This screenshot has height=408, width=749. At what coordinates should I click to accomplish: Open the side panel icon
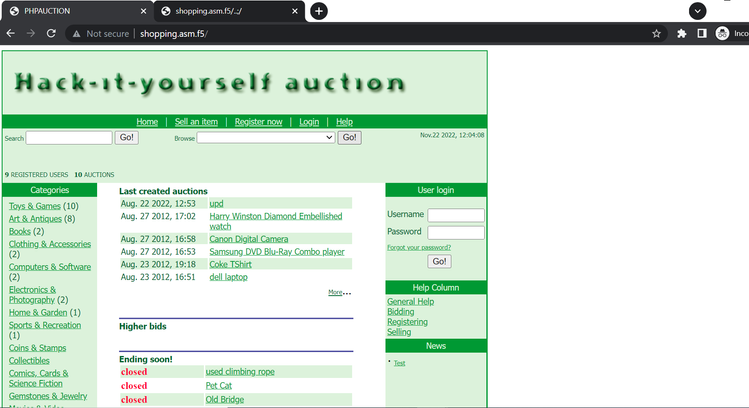pos(702,33)
